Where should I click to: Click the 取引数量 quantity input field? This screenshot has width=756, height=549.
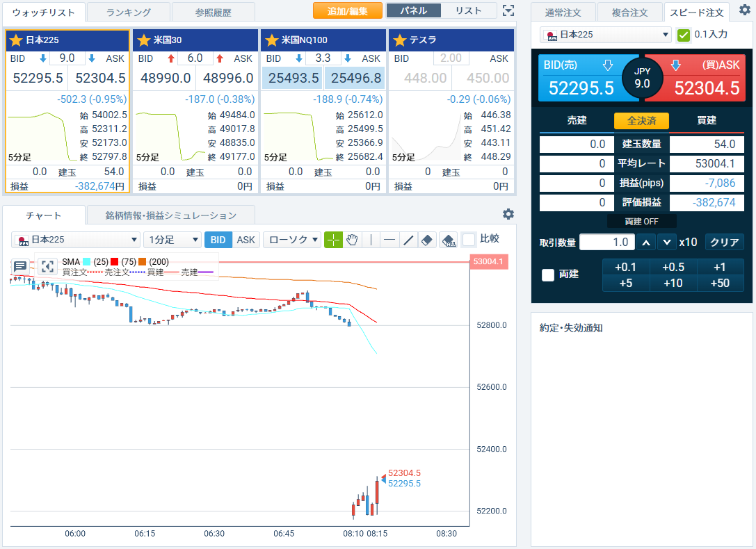coord(606,242)
